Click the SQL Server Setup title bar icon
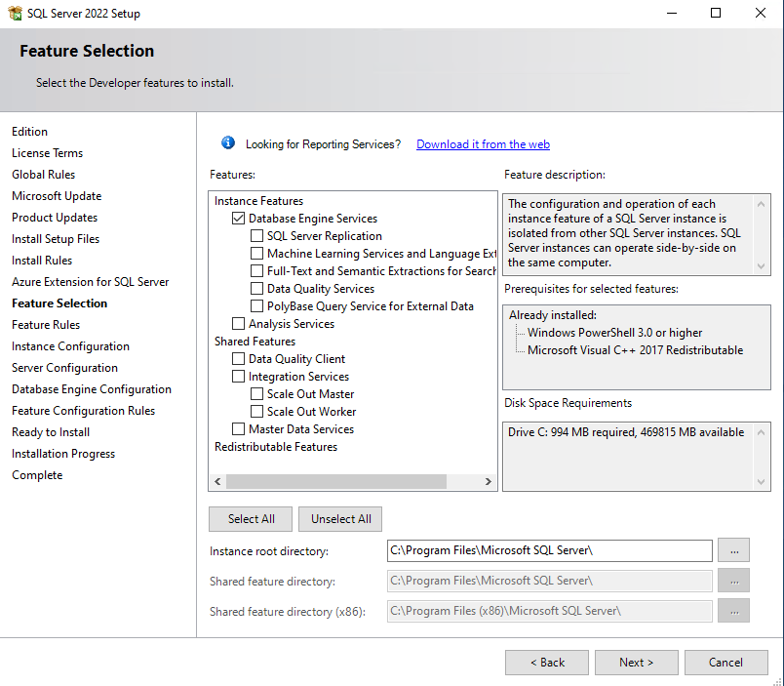Screen dimensions: 784x686 pyautogui.click(x=15, y=13)
